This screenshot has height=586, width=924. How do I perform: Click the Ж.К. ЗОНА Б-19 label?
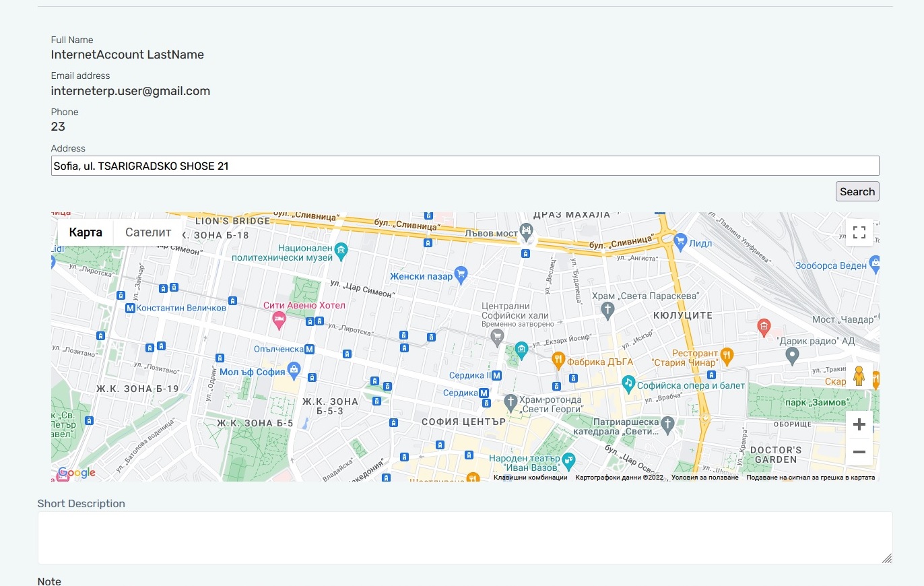click(x=137, y=389)
